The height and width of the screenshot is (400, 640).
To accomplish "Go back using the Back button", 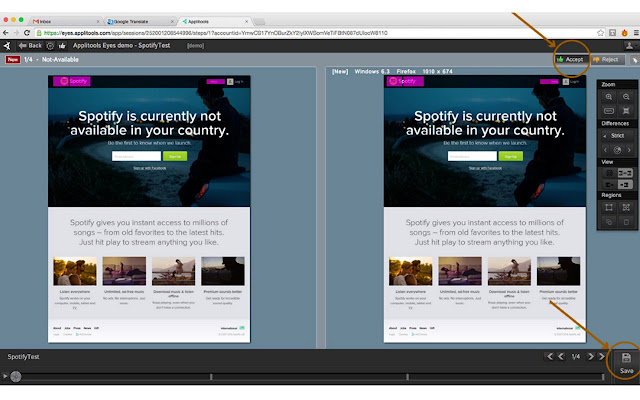I will [30, 46].
